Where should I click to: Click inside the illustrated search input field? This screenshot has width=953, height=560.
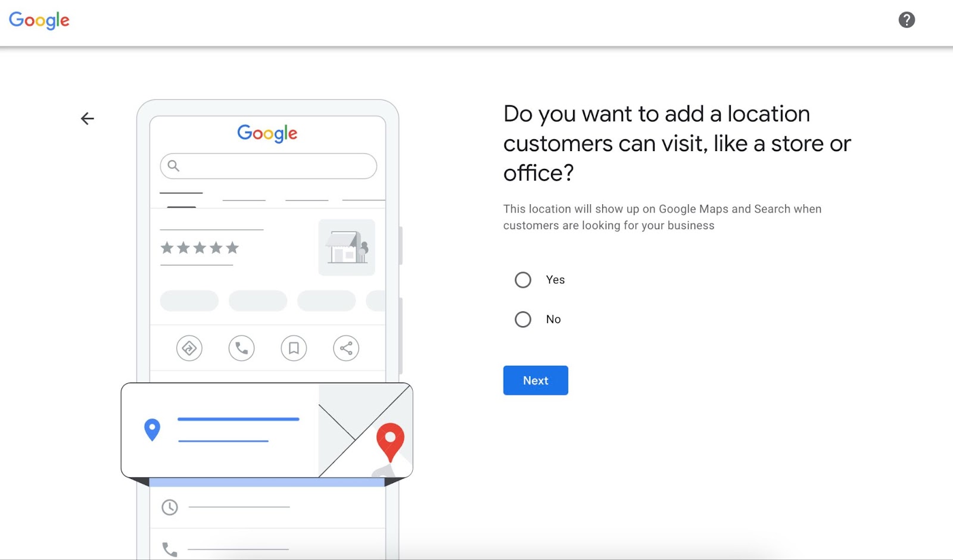coord(268,166)
